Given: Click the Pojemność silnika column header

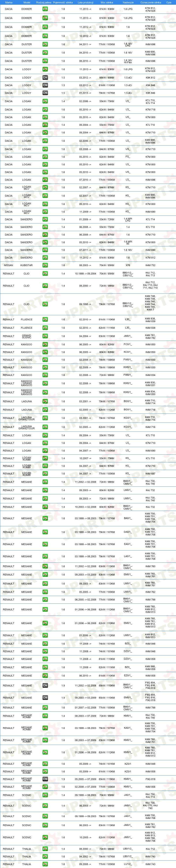Looking at the screenshot, I should [x=63, y=2].
